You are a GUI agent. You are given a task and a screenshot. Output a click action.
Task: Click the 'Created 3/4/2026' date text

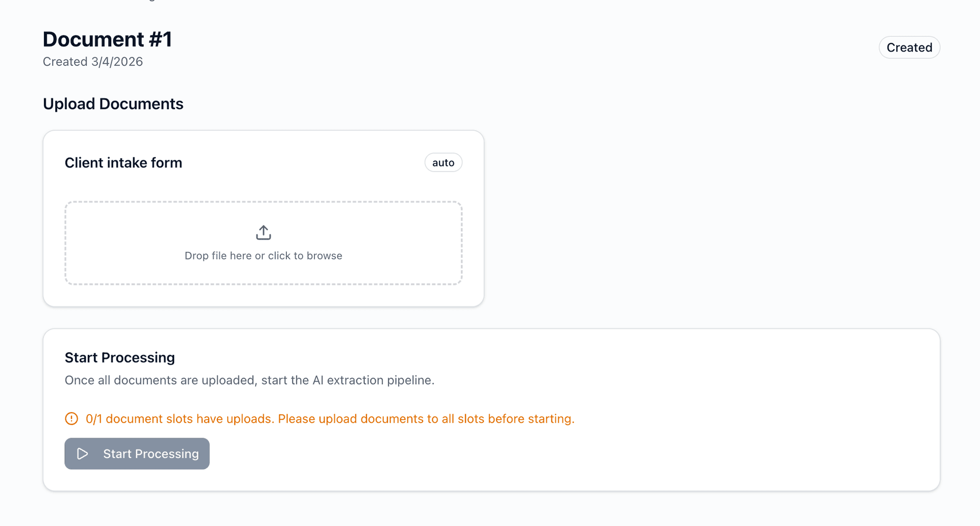click(92, 61)
